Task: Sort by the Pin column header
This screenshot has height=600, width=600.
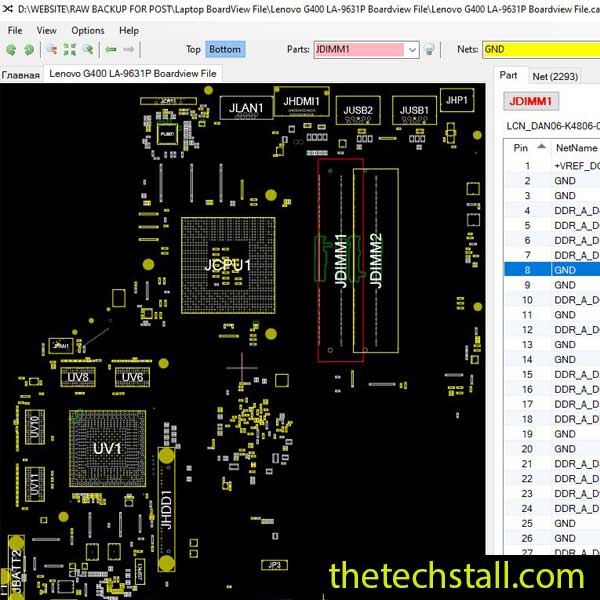Action: click(x=528, y=148)
